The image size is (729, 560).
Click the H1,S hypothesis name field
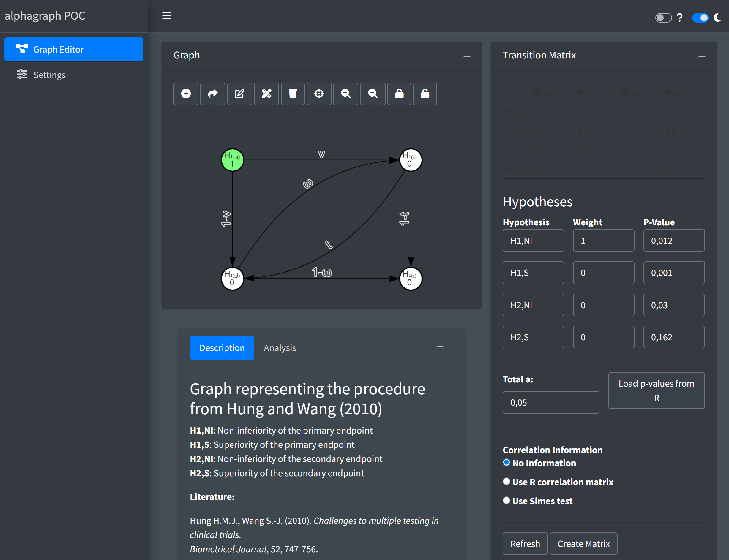pyautogui.click(x=533, y=273)
